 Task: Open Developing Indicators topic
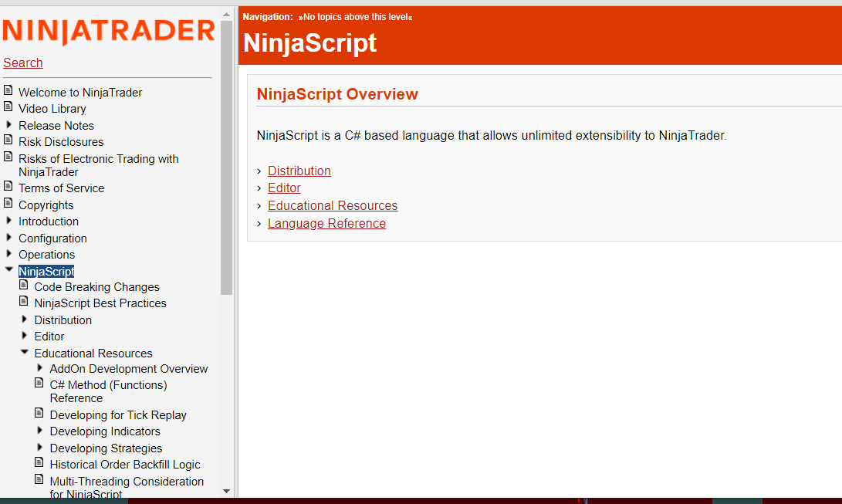(x=105, y=431)
